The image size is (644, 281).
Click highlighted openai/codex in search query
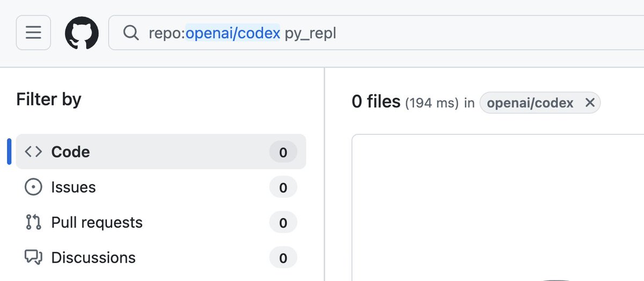(x=233, y=33)
